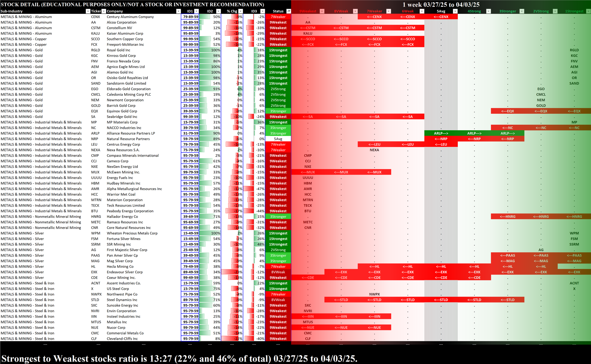
Task: Click the ID2 filter button icon
Action: click(218, 11)
